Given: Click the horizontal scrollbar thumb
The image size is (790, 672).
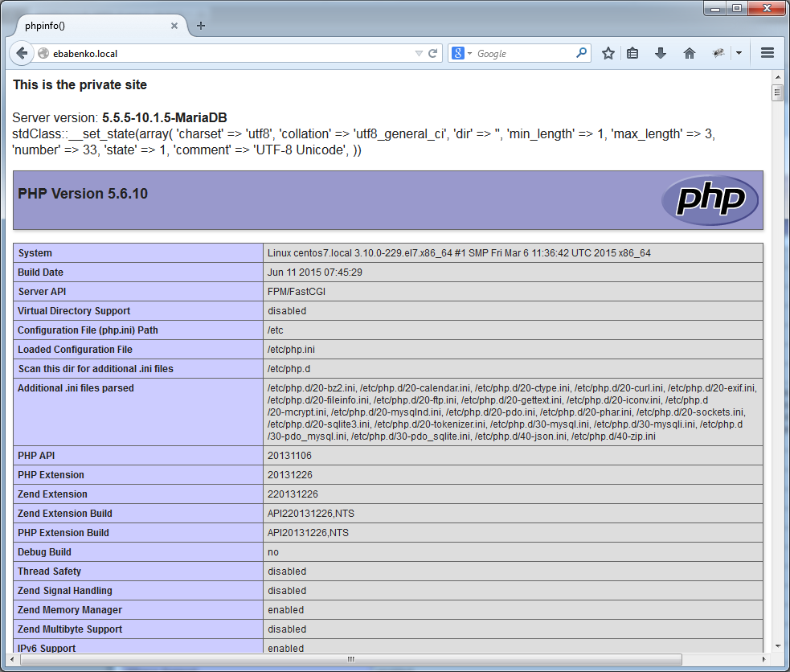Looking at the screenshot, I should pyautogui.click(x=351, y=659).
